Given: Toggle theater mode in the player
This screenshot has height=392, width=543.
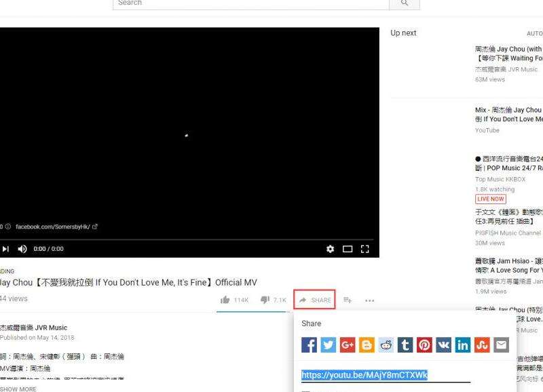Looking at the screenshot, I should [x=348, y=249].
